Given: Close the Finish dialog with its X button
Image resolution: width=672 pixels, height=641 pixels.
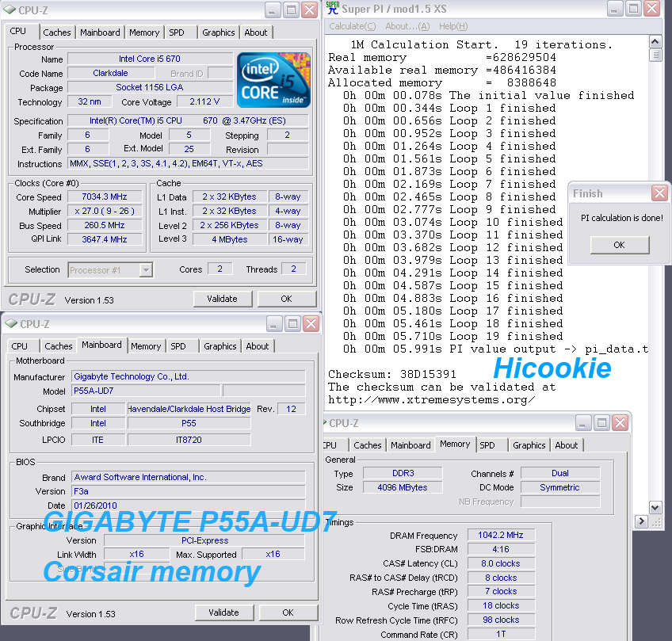Looking at the screenshot, I should tap(659, 193).
